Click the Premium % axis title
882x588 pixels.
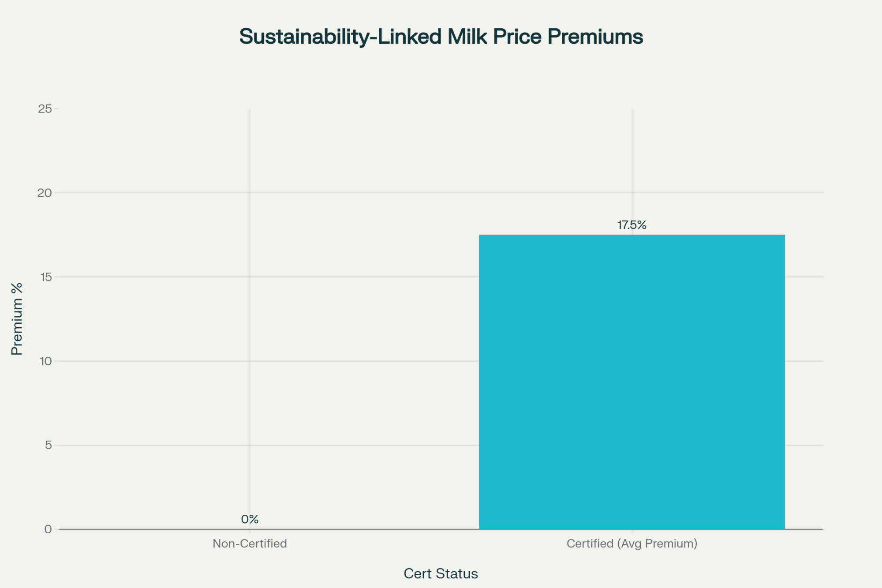pos(17,319)
